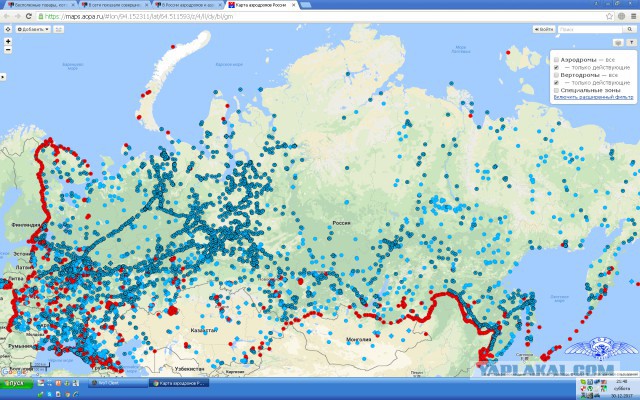Switch to the third browser tab
This screenshot has height=400, width=640.
point(189,5)
